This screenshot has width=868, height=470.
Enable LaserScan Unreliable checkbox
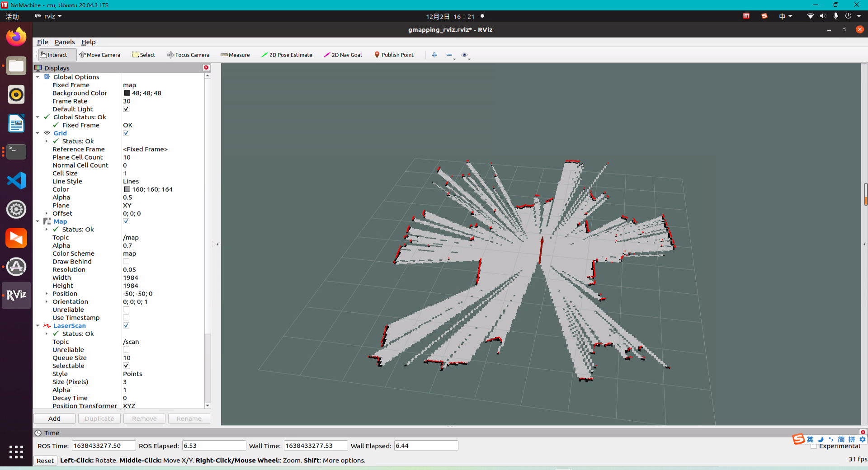pyautogui.click(x=126, y=350)
